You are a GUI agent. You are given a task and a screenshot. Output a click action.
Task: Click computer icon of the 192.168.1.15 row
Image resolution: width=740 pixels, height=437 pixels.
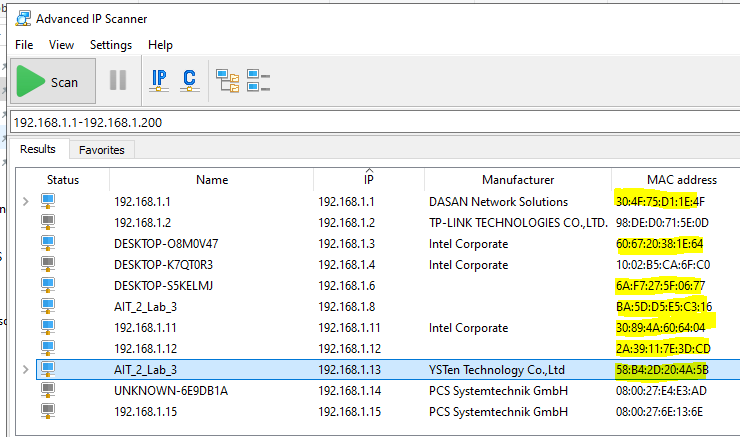[48, 412]
